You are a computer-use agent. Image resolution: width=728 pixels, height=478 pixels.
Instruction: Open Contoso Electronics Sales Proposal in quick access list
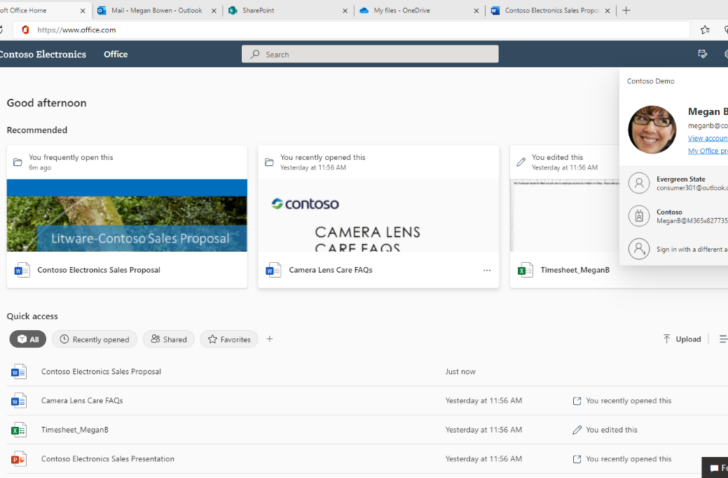pos(101,371)
